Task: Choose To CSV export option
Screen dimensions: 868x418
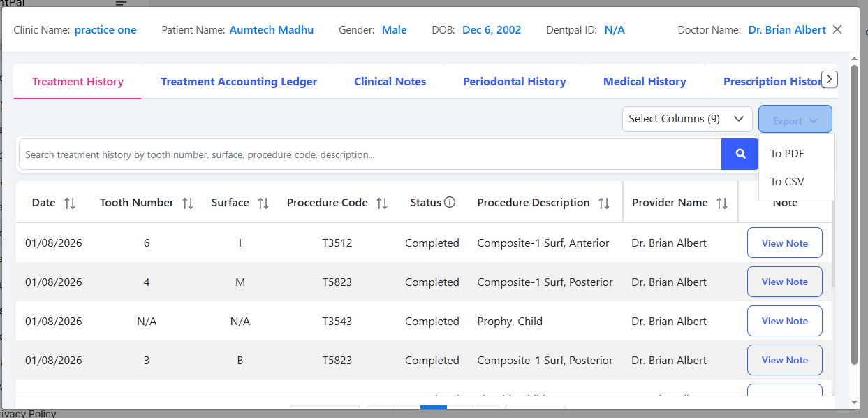Action: pos(787,182)
